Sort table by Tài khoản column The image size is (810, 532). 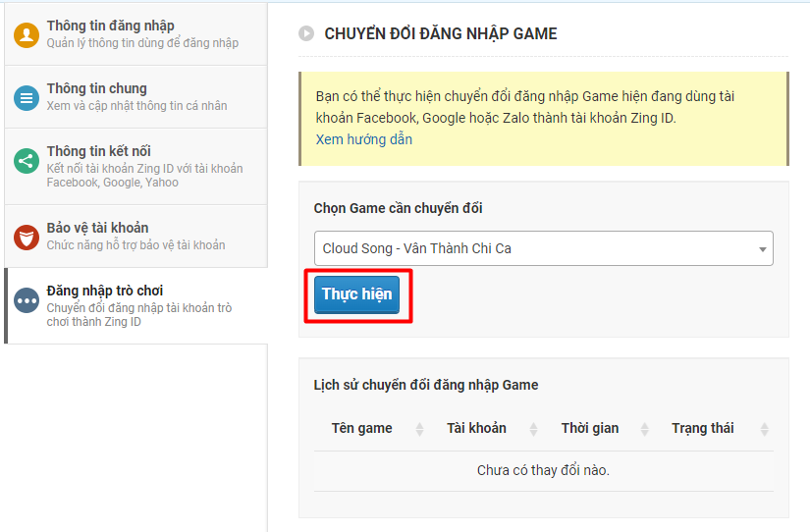point(476,428)
